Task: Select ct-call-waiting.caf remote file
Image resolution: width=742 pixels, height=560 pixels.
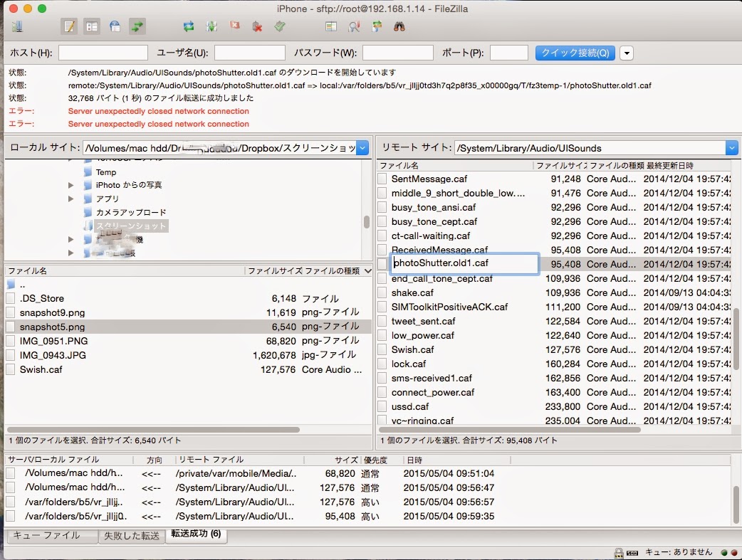Action: pyautogui.click(x=554, y=236)
